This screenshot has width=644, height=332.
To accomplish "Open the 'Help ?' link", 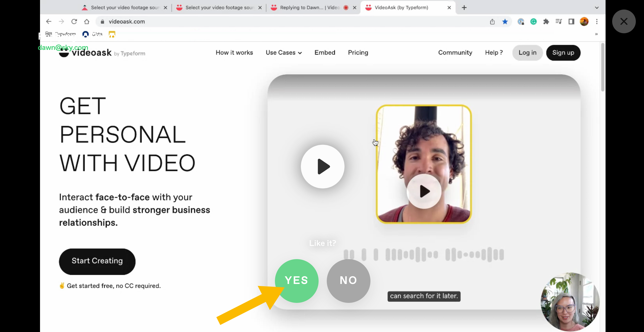I will pos(494,53).
